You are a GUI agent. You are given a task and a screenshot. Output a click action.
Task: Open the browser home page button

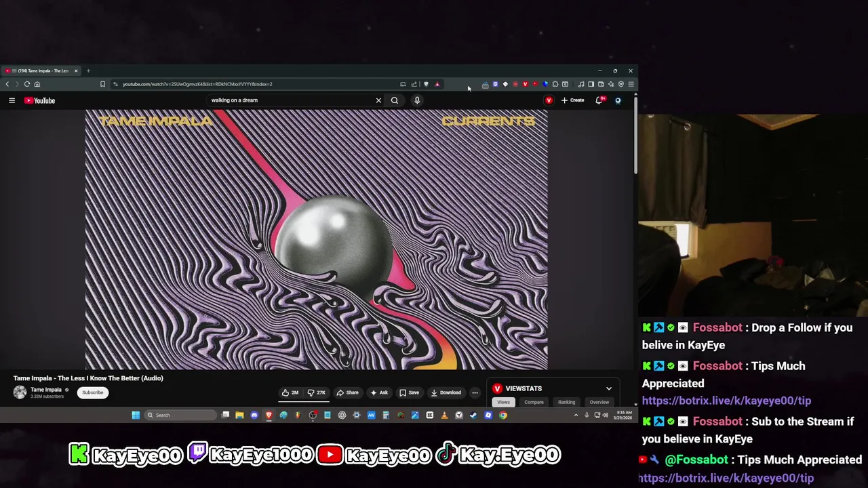(x=37, y=84)
